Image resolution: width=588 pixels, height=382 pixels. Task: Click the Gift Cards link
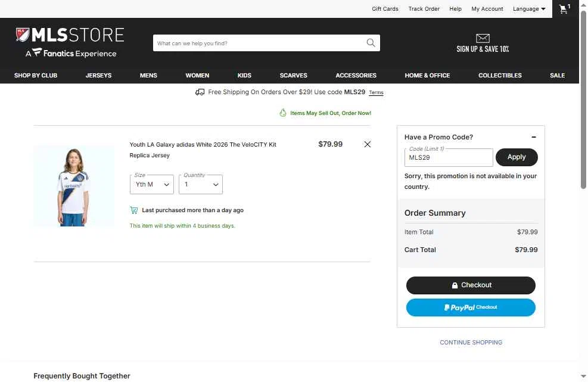tap(385, 8)
